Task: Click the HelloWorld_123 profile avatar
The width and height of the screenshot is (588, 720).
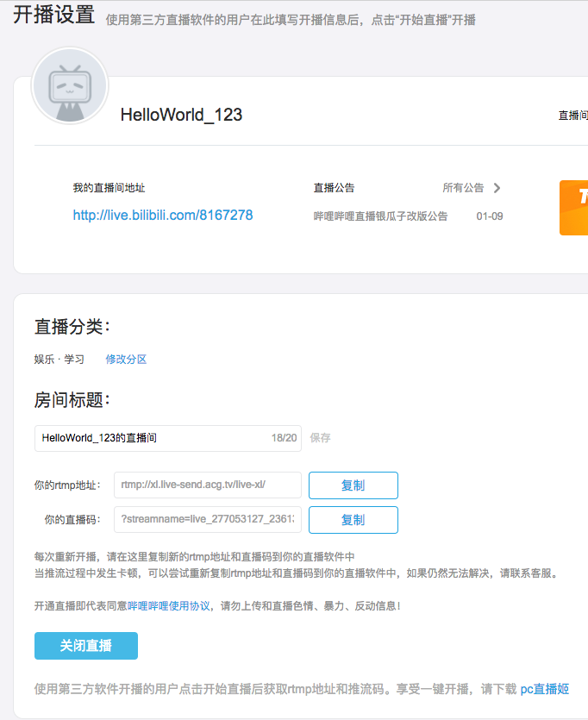Action: point(70,86)
